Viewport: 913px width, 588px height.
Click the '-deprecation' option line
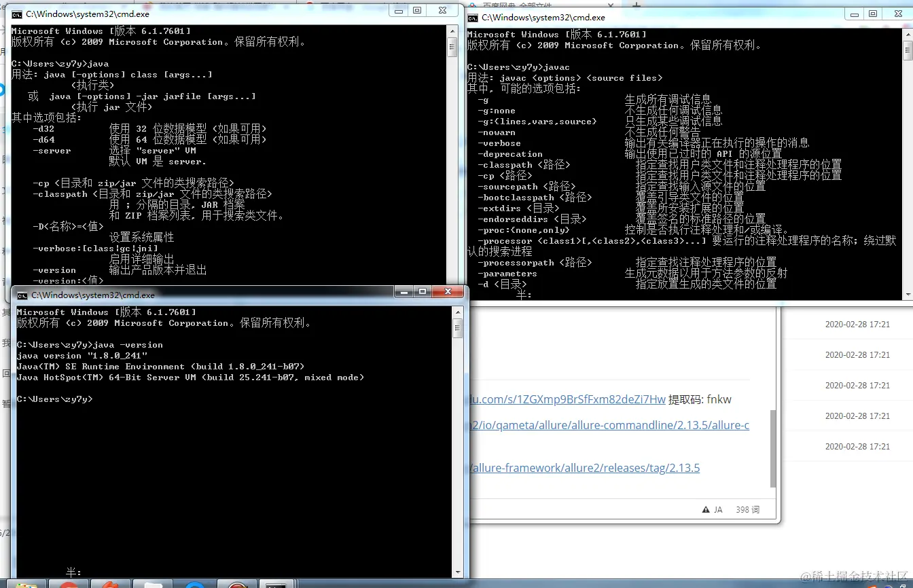[630, 154]
